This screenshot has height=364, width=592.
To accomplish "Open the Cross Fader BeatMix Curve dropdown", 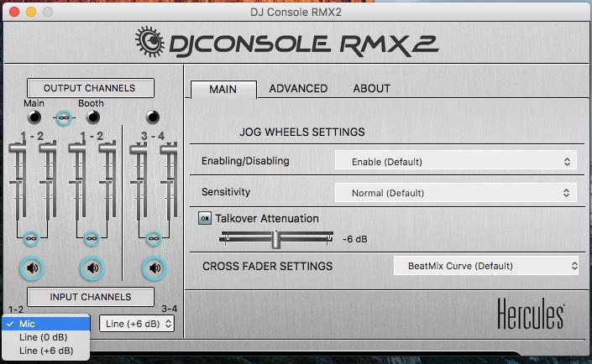I will click(x=486, y=266).
